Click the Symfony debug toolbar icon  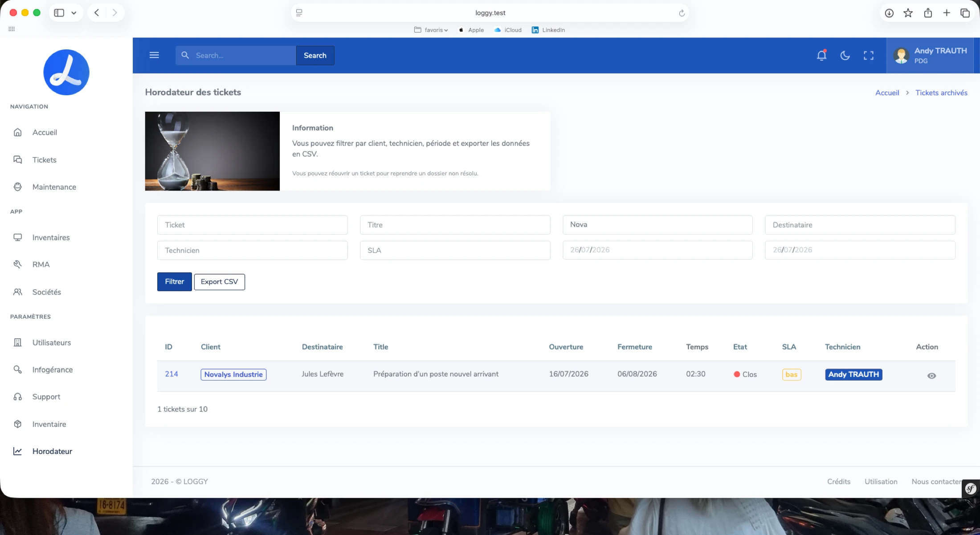tap(971, 489)
